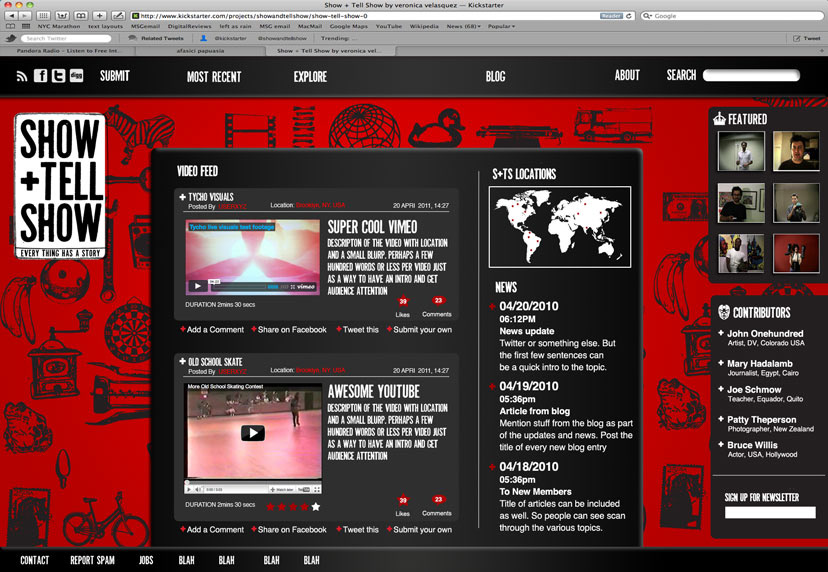The height and width of the screenshot is (572, 828).
Task: Open the MOST RECENT menu item
Action: (x=214, y=77)
